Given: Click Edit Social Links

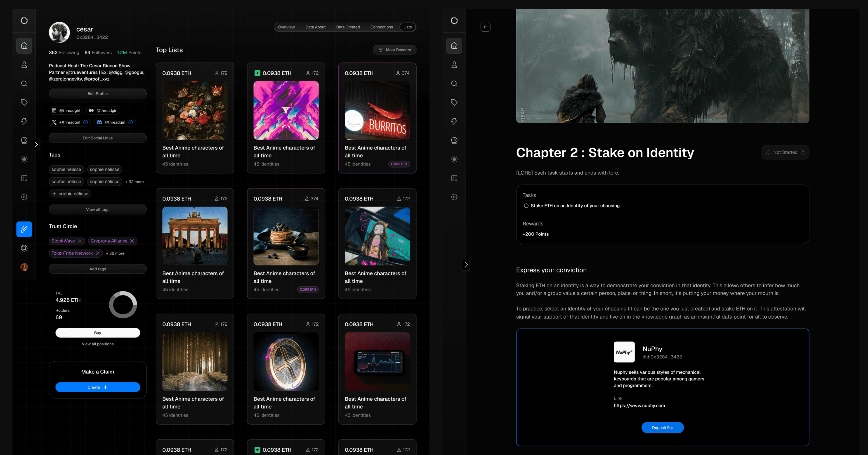Looking at the screenshot, I should pos(98,138).
